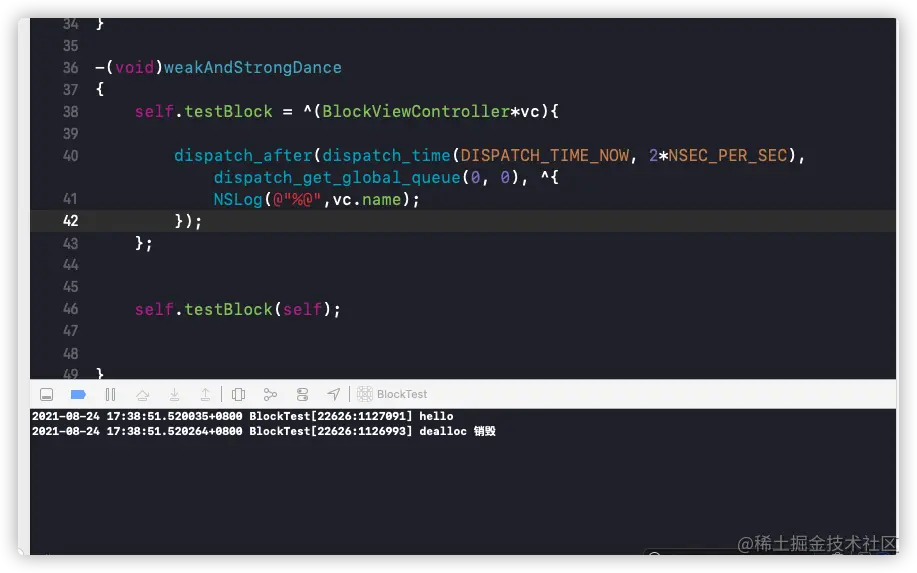Click the weakAndStrongDance method name
This screenshot has height=573, width=917.
[253, 68]
